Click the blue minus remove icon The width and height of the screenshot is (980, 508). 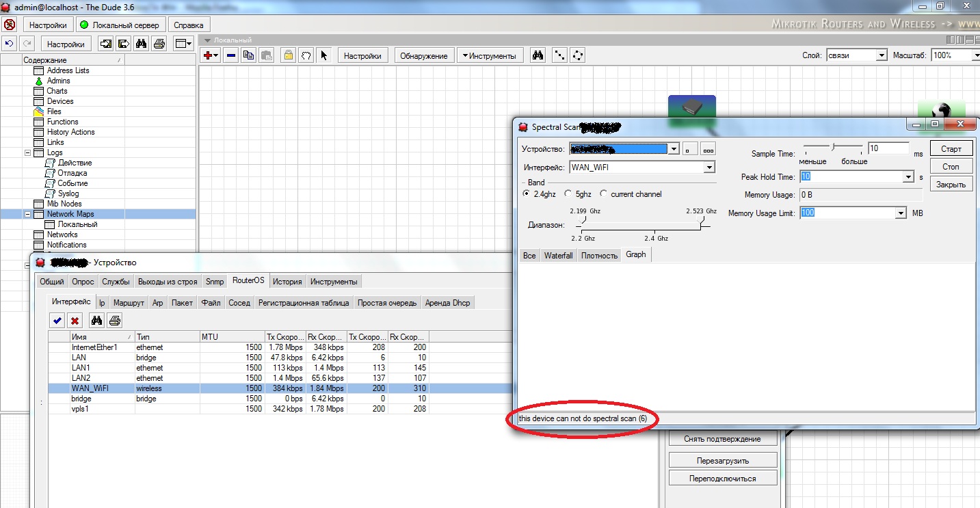pos(231,55)
